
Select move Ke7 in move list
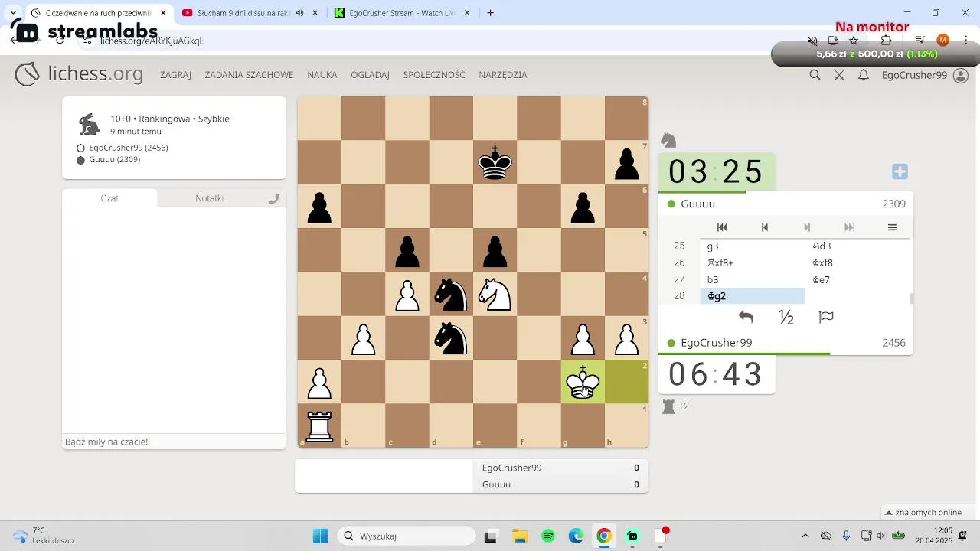(857, 280)
